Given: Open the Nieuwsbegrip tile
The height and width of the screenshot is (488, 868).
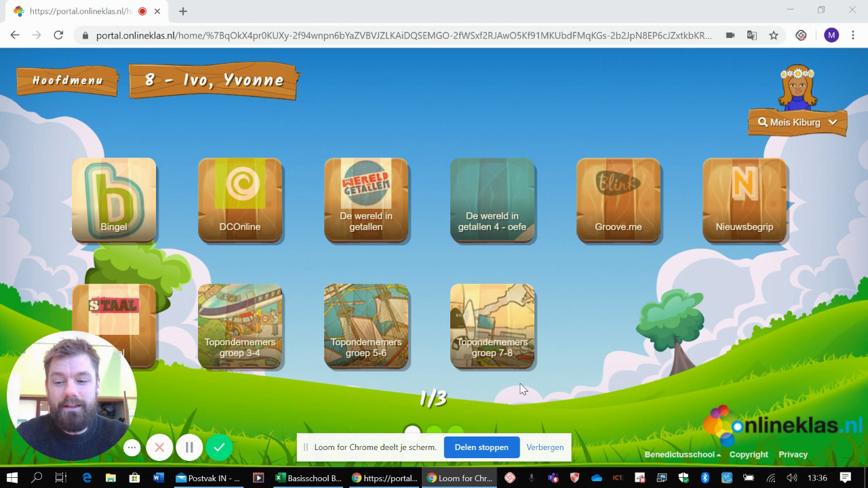Looking at the screenshot, I should 745,200.
